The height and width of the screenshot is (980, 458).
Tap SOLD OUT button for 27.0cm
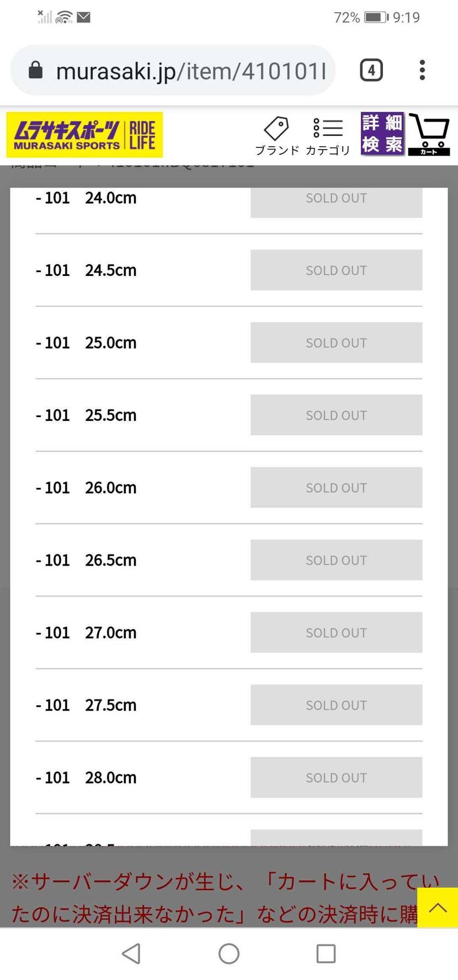[x=336, y=632]
